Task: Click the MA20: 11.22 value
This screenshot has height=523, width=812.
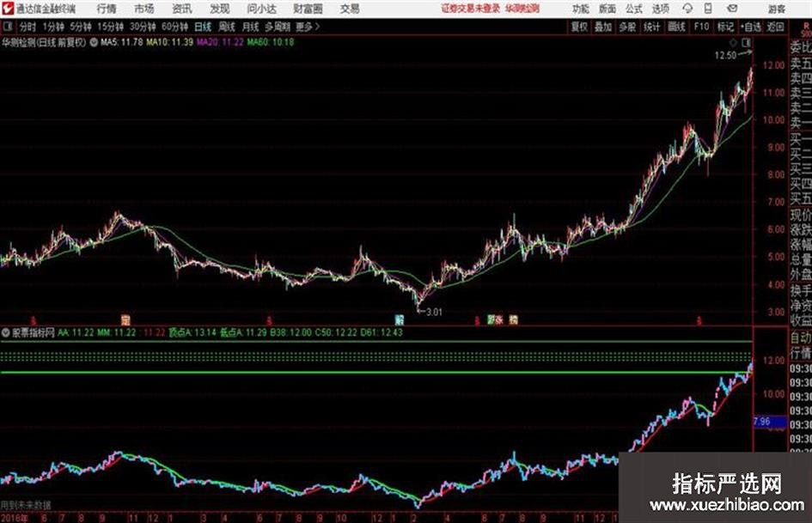Action: pos(220,42)
